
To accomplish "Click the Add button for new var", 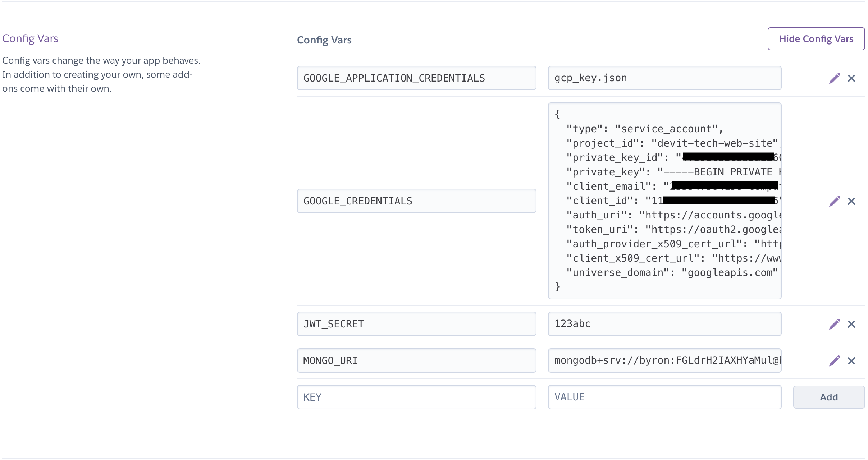I will click(829, 397).
